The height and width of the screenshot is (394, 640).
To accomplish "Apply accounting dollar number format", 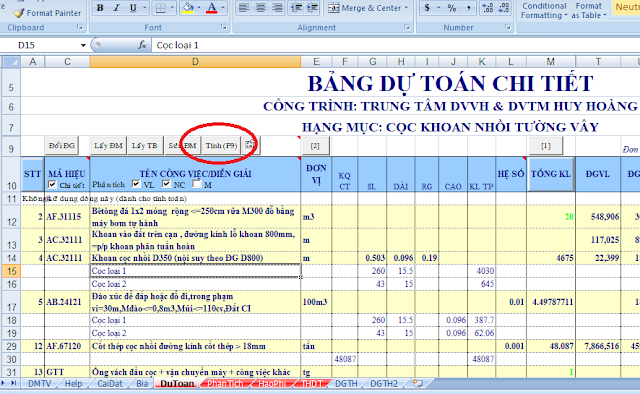I will [427, 8].
